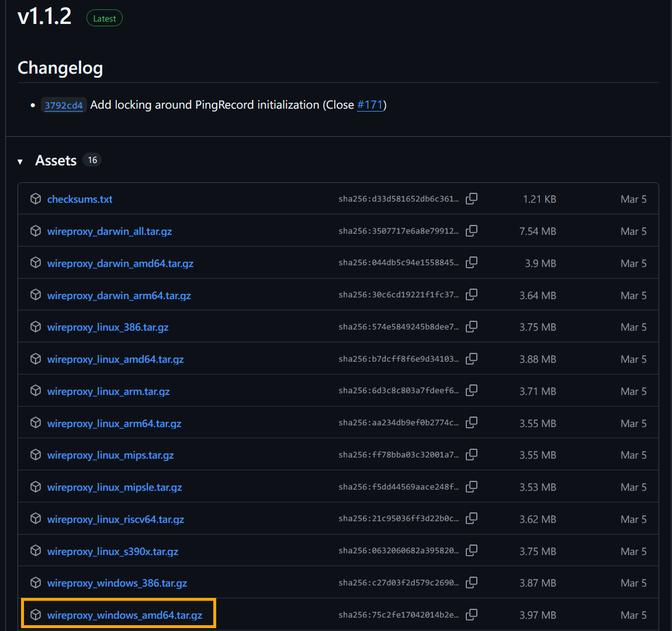The height and width of the screenshot is (631, 672).
Task: Copy SHA256 hash for wireproxy_darwin_all.tar.gz
Action: (471, 231)
